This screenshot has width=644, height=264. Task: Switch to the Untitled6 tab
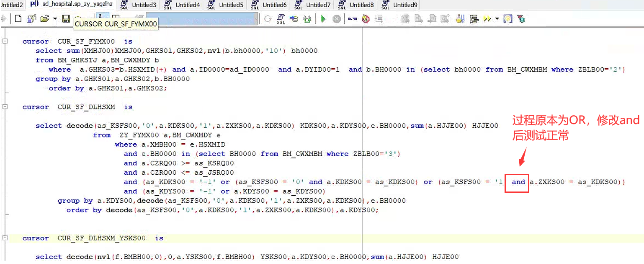[269, 5]
